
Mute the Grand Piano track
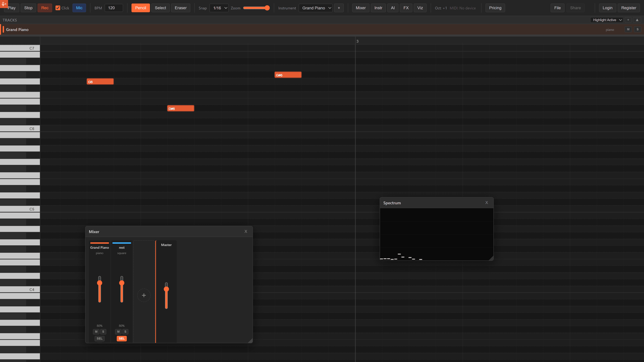click(x=628, y=29)
